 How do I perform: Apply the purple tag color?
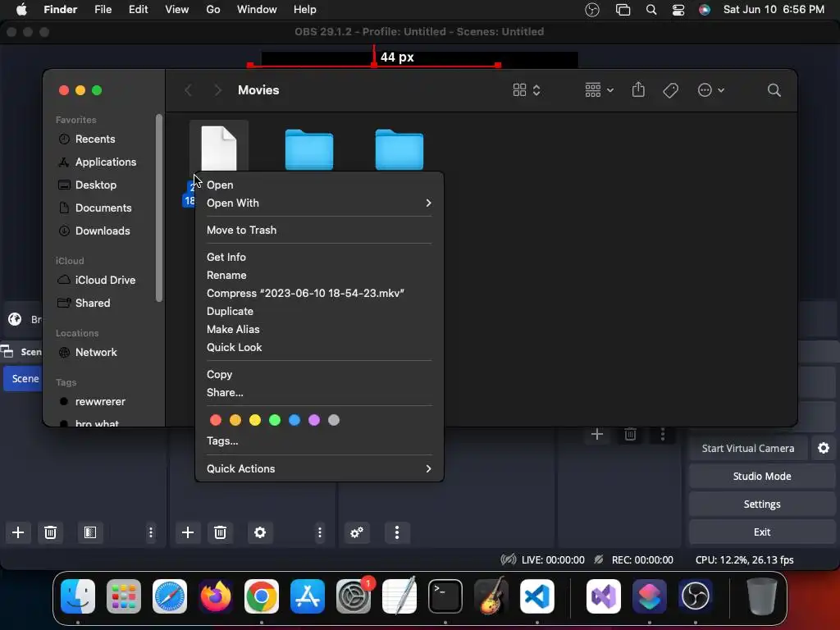point(314,420)
